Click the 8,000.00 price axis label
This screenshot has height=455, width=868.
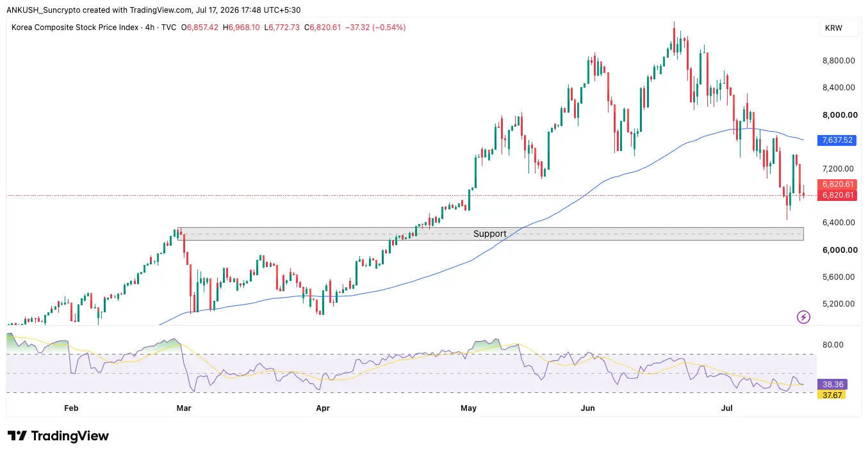click(839, 115)
